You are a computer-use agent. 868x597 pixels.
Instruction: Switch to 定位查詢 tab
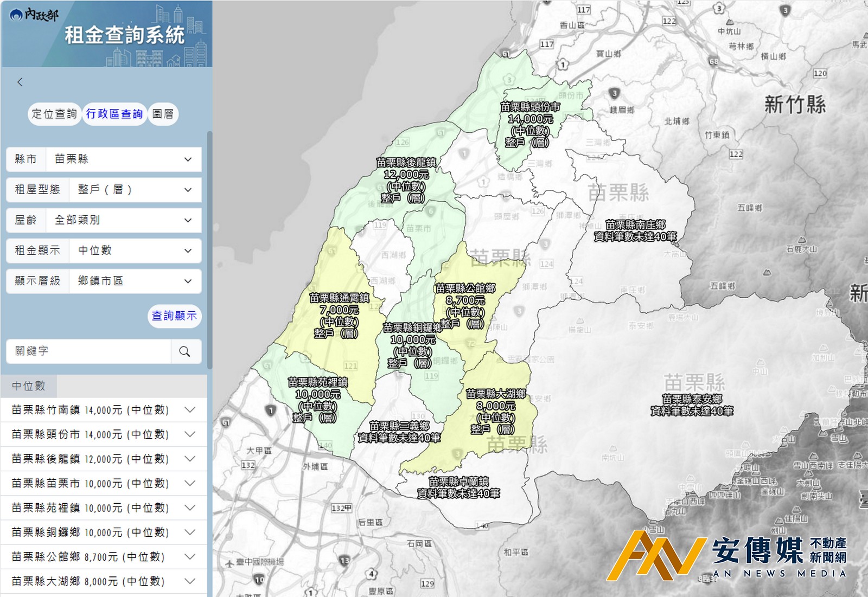(x=54, y=114)
